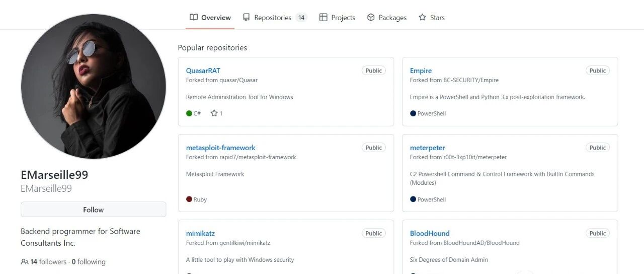This screenshot has height=274, width=644.
Task: Click the profile avatar photo
Action: pos(93,87)
